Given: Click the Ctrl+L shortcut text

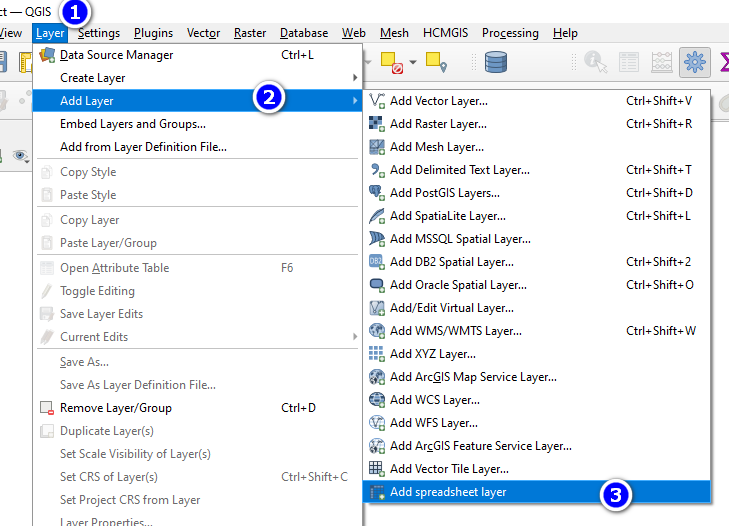Looking at the screenshot, I should pyautogui.click(x=298, y=55).
